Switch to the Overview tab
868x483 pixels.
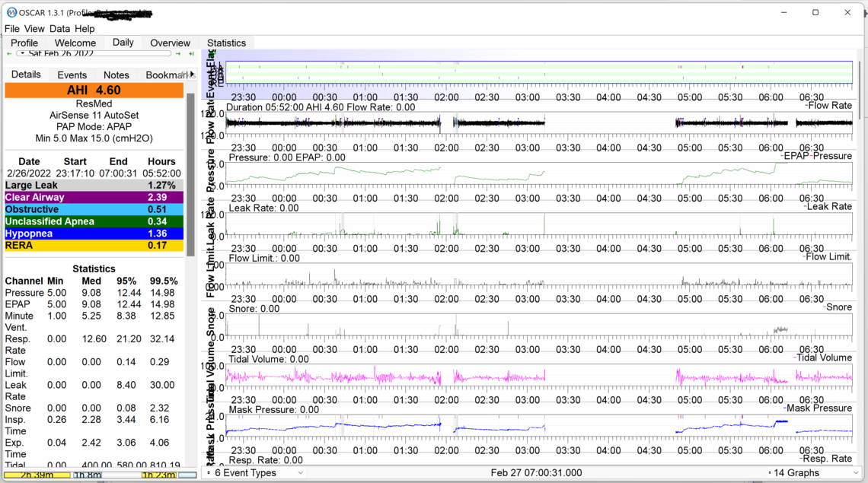pos(170,43)
